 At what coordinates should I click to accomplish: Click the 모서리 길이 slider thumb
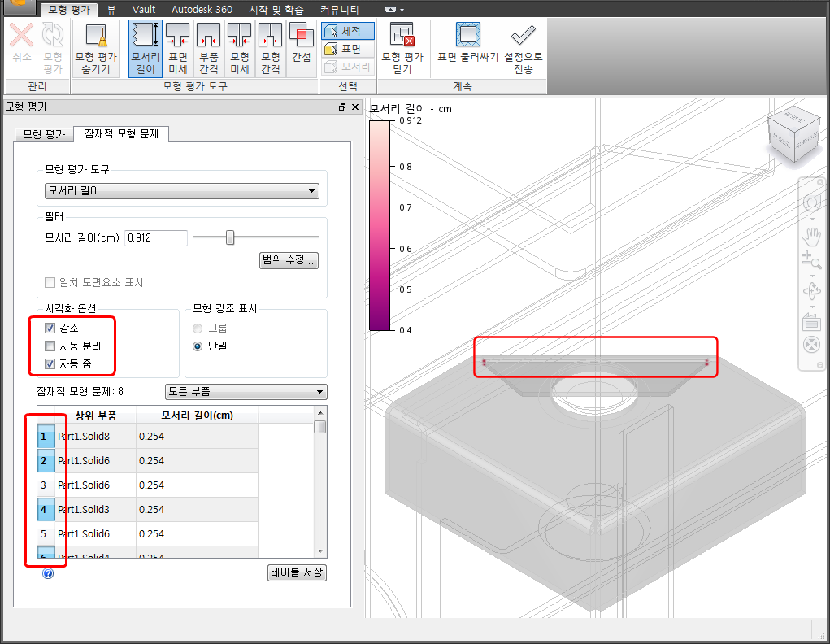tap(230, 237)
